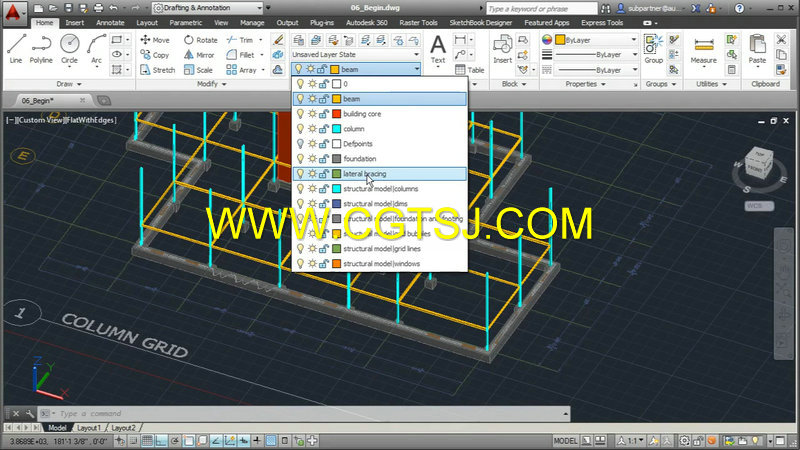Image resolution: width=800 pixels, height=450 pixels.
Task: Click the Rotate tool
Action: [201, 40]
